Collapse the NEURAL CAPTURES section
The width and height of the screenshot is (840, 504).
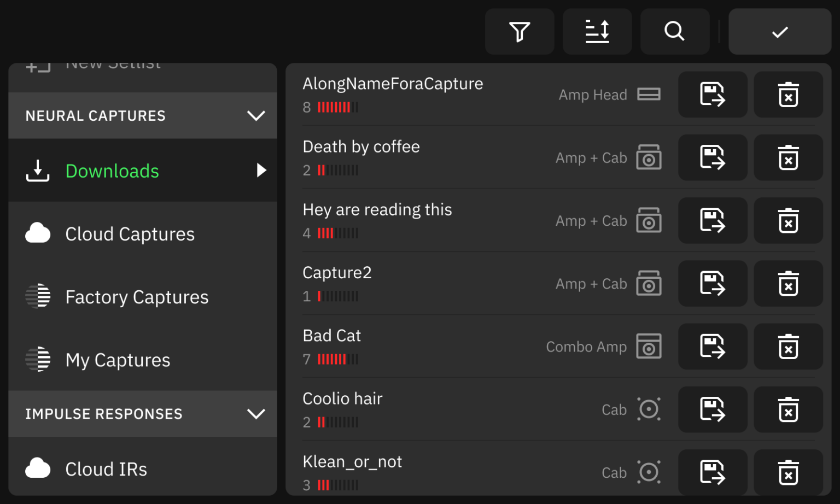[255, 115]
